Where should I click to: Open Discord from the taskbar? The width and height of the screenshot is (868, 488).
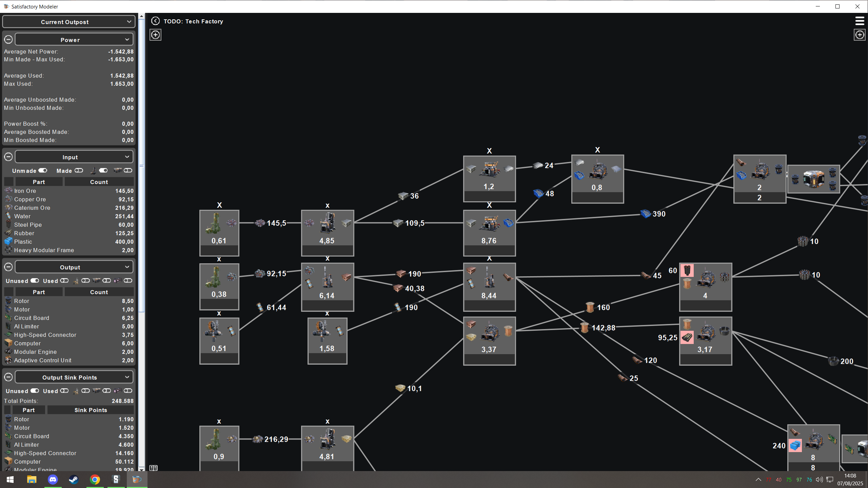coord(53,480)
